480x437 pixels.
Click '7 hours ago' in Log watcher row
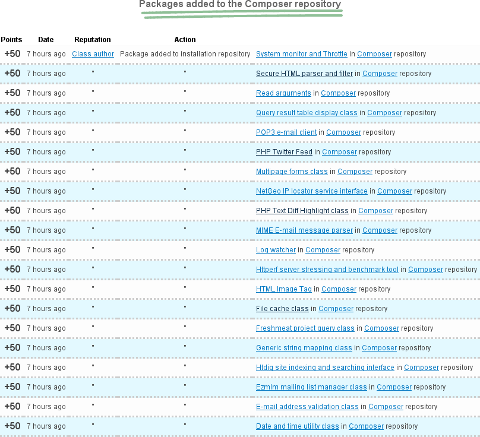[x=46, y=250]
